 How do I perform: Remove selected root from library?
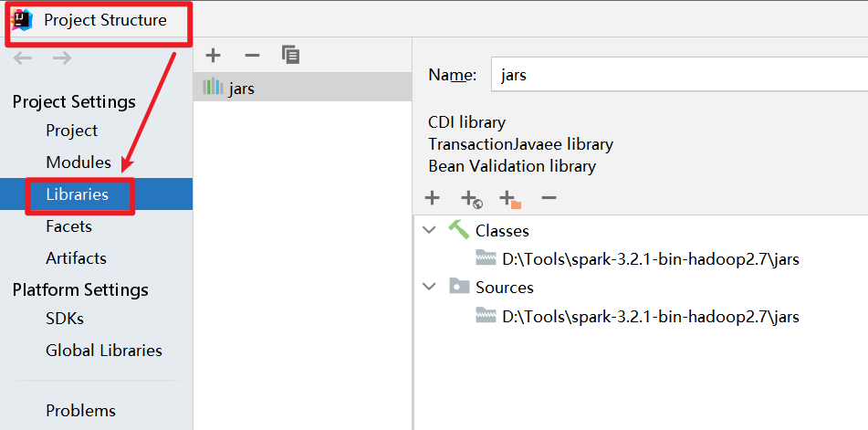(x=549, y=198)
